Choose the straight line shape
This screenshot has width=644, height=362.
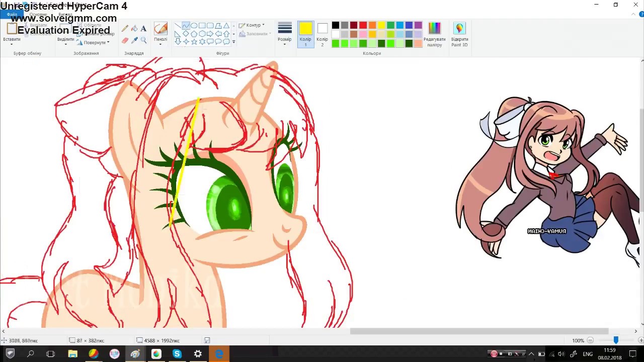178,26
